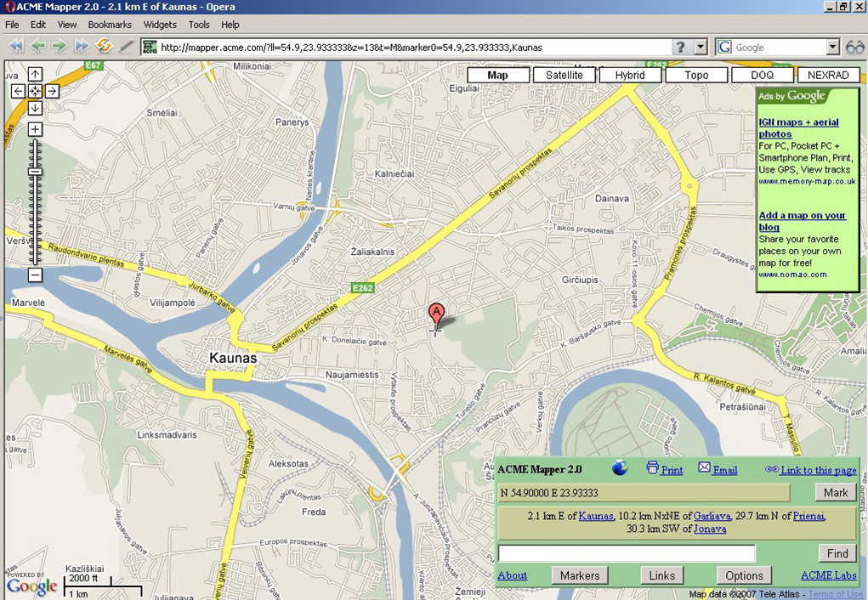Expand the address bar history dropdown

pyautogui.click(x=701, y=48)
